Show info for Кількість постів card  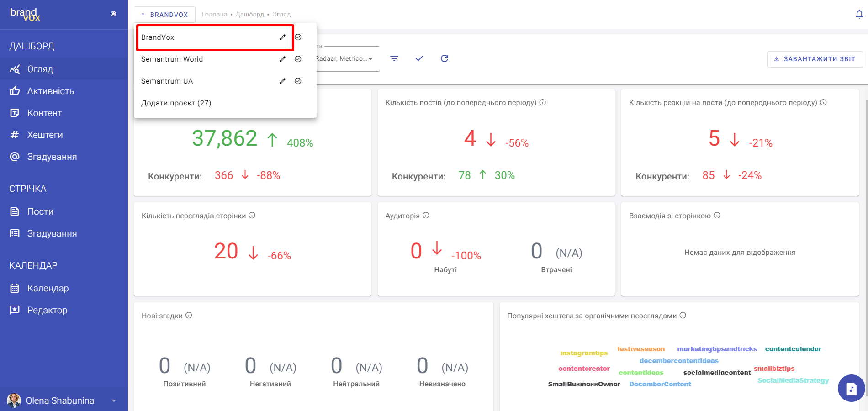(x=543, y=102)
